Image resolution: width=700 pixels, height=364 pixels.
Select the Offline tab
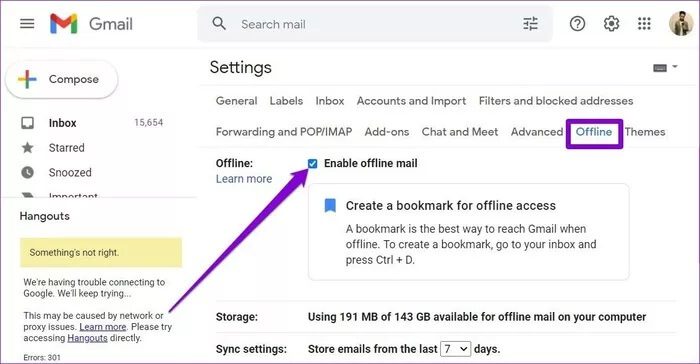(x=594, y=132)
